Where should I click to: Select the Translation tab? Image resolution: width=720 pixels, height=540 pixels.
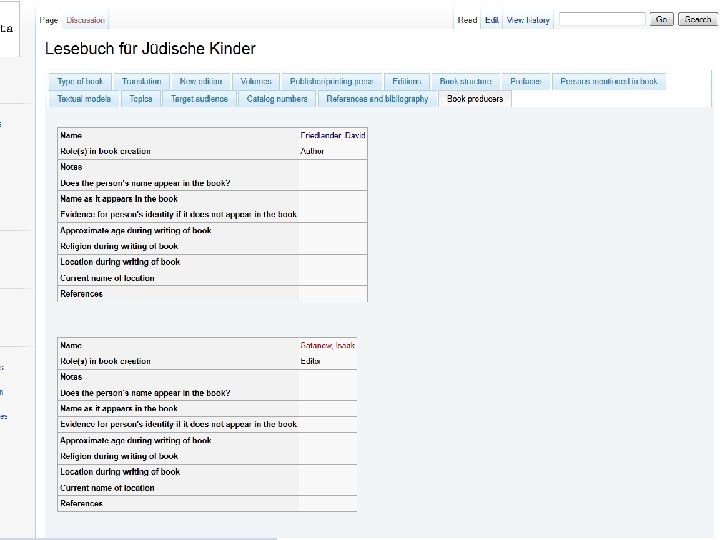(141, 81)
